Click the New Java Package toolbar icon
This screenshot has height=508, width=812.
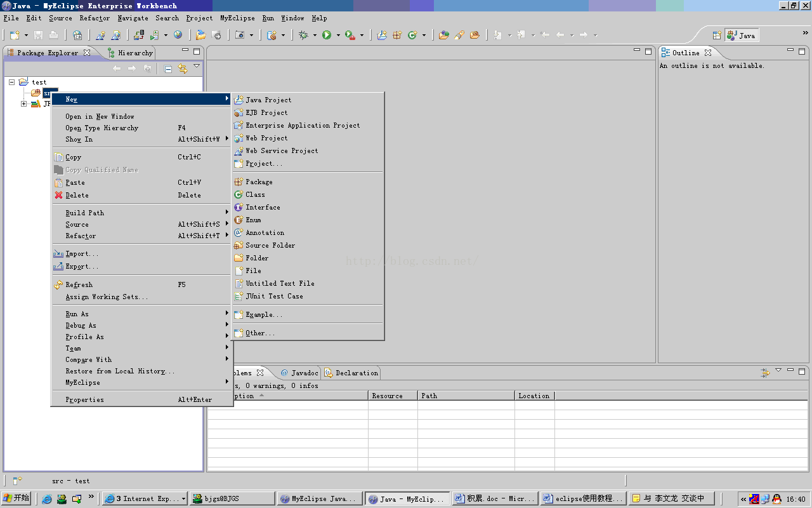[397, 35]
